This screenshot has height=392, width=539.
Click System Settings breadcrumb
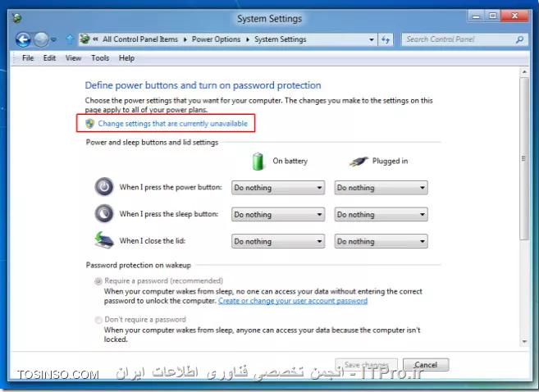pyautogui.click(x=280, y=39)
